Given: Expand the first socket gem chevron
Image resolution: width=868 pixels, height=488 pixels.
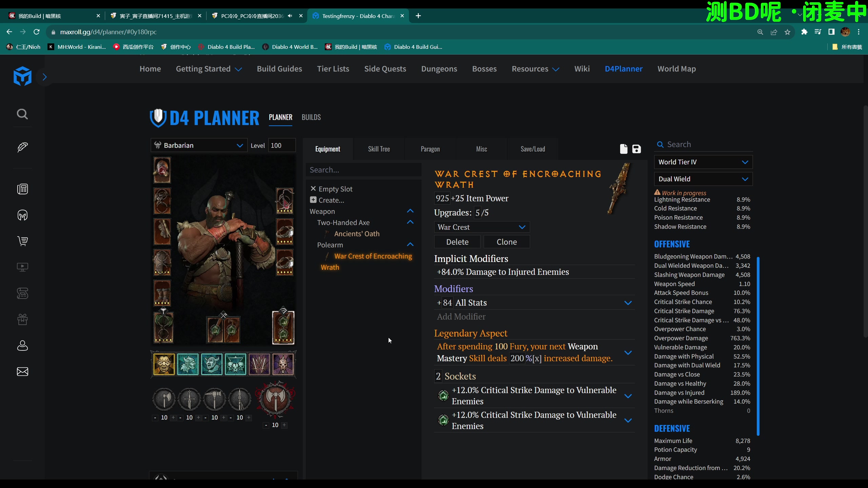Looking at the screenshot, I should coord(628,396).
